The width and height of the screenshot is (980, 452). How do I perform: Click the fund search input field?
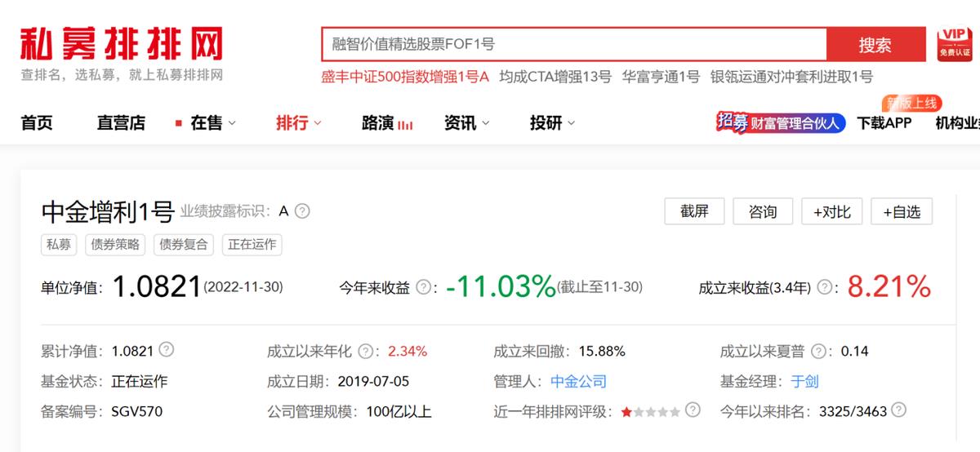pyautogui.click(x=573, y=45)
